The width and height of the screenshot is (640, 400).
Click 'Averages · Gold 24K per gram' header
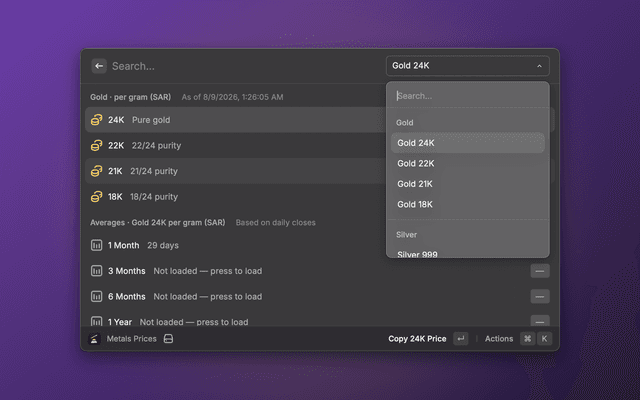pyautogui.click(x=158, y=222)
